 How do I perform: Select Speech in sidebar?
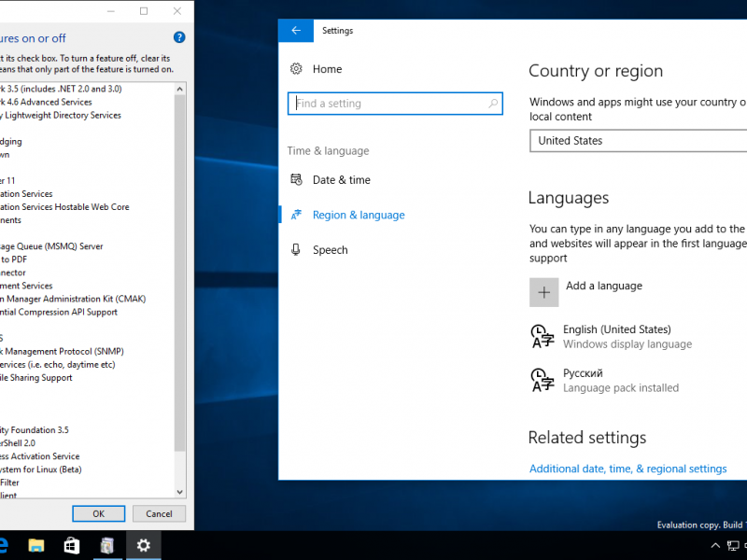pos(331,250)
